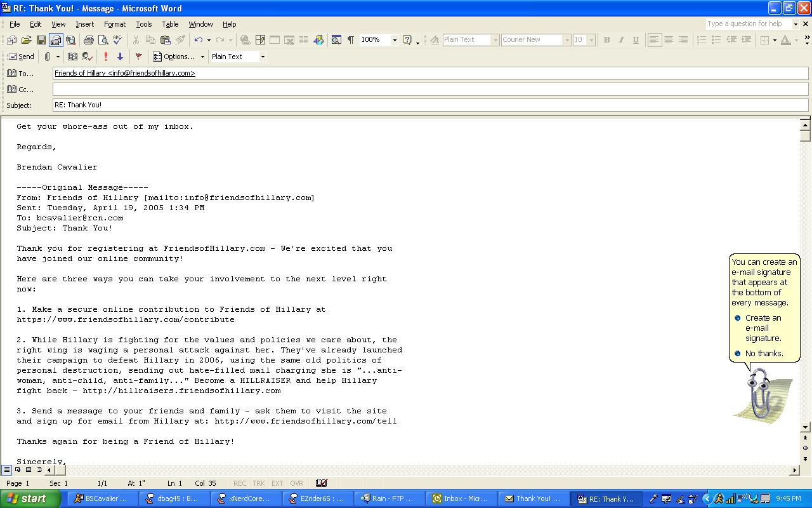The height and width of the screenshot is (508, 812).
Task: Select Align Right
Action: click(x=683, y=40)
